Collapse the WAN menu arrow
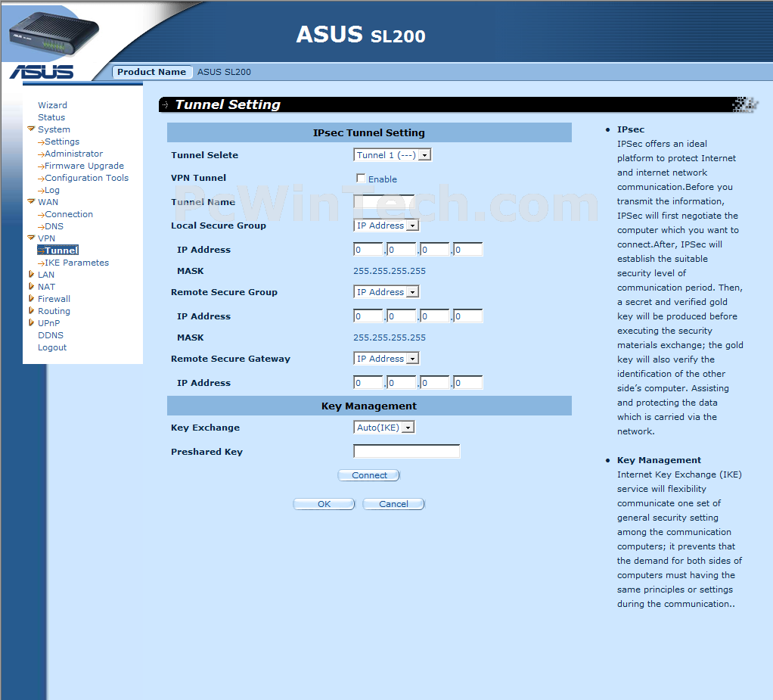The width and height of the screenshot is (773, 700). (31, 201)
